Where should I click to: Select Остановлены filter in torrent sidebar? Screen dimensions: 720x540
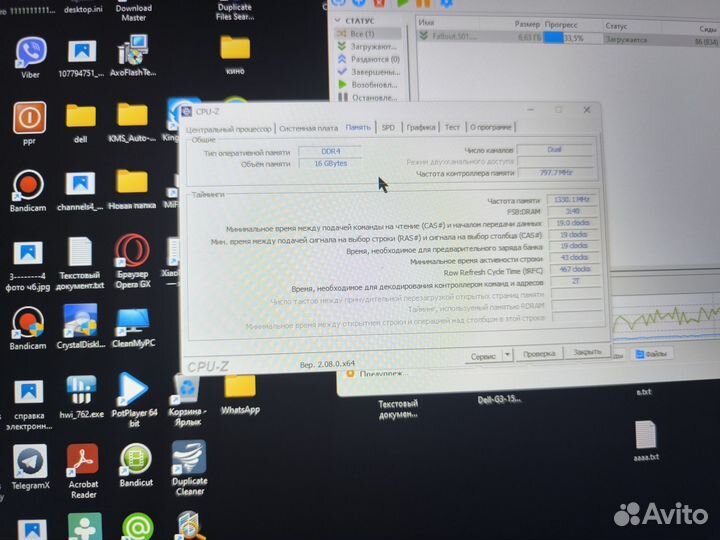[368, 97]
